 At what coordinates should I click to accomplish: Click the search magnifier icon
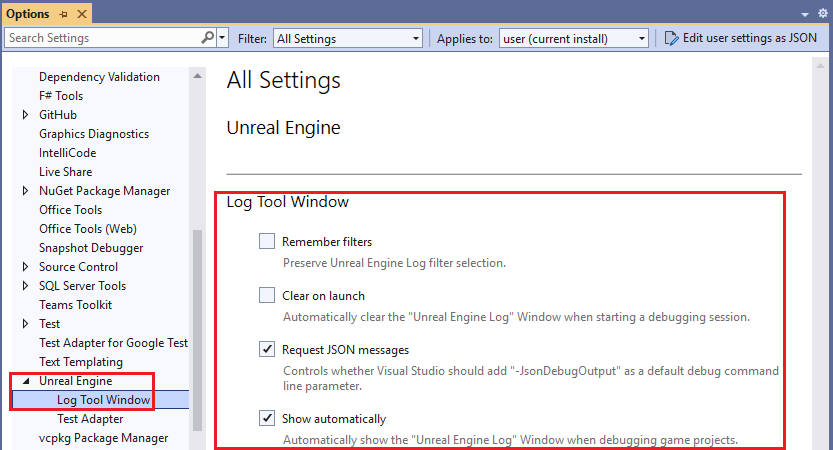click(x=208, y=38)
